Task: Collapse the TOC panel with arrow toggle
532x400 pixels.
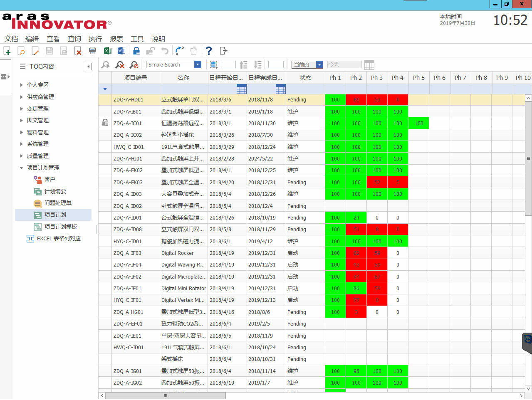Action: pos(88,67)
